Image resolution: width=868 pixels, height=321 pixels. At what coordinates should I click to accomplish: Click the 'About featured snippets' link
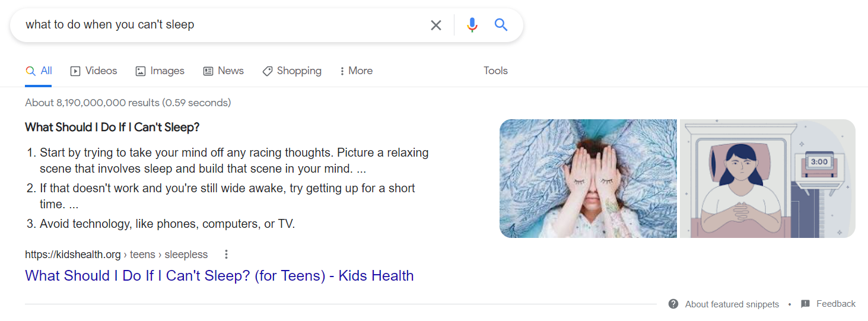732,304
